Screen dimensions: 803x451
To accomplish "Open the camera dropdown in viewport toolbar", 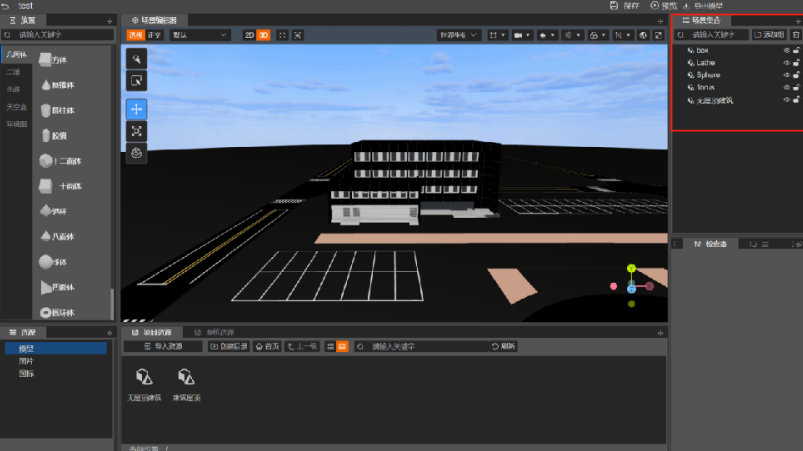I will (522, 35).
